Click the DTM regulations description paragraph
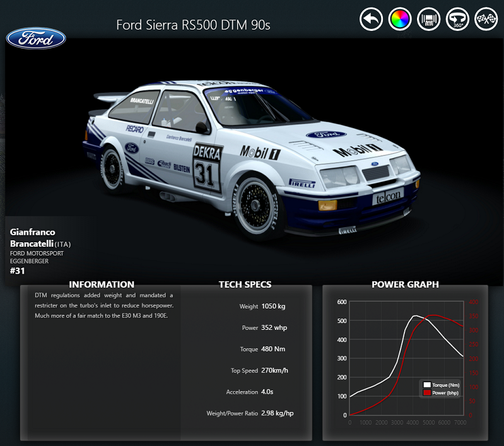Screen dimensions: 504x446 tap(104, 305)
